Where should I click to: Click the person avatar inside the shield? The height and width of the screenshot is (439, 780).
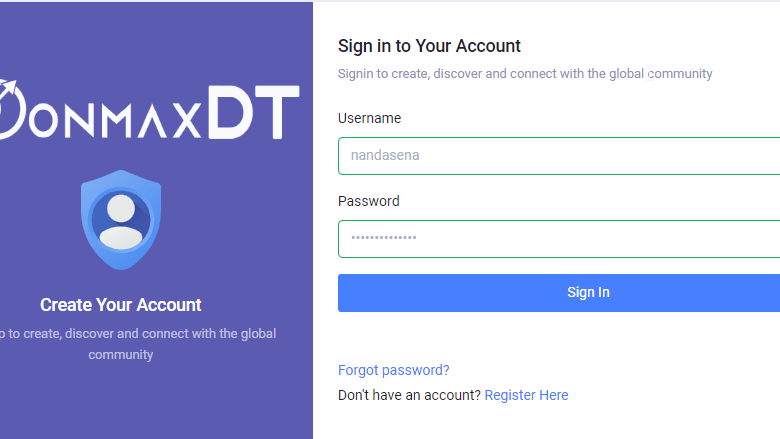pyautogui.click(x=121, y=220)
